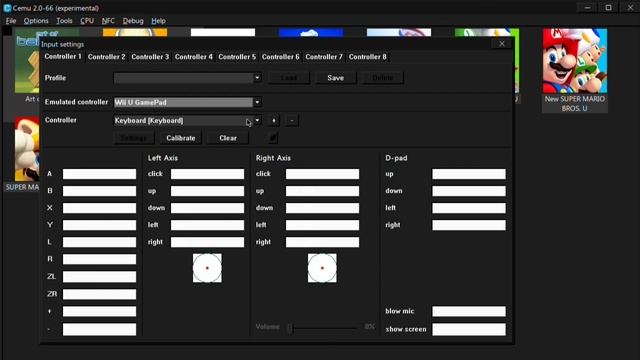
Task: Select New SUPER MARIO BROS. U game
Action: tap(575, 70)
